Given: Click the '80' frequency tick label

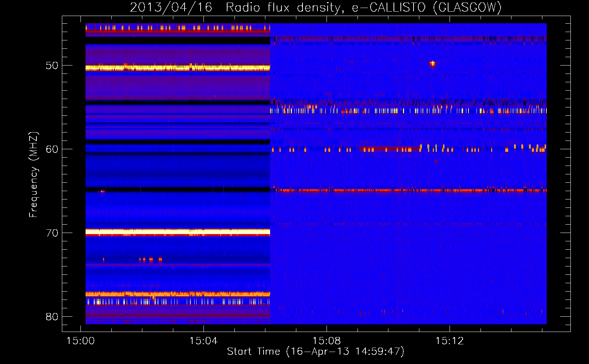Looking at the screenshot, I should pyautogui.click(x=52, y=317).
